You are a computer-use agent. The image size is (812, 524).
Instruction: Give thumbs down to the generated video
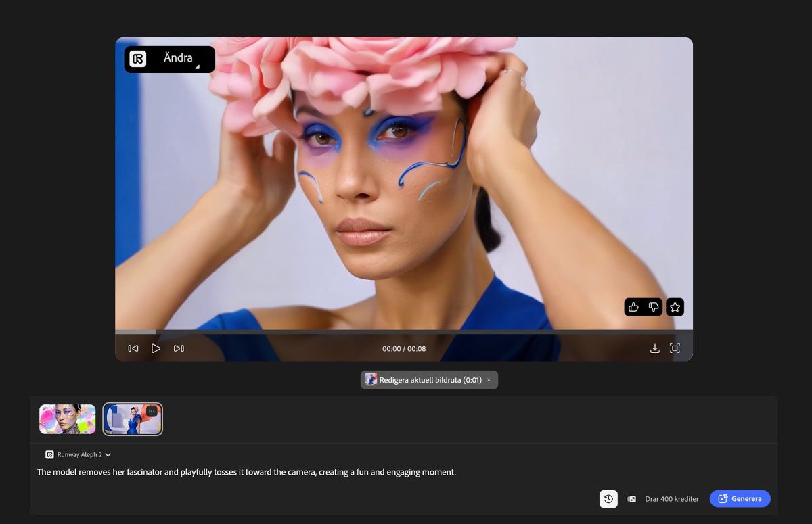(654, 307)
